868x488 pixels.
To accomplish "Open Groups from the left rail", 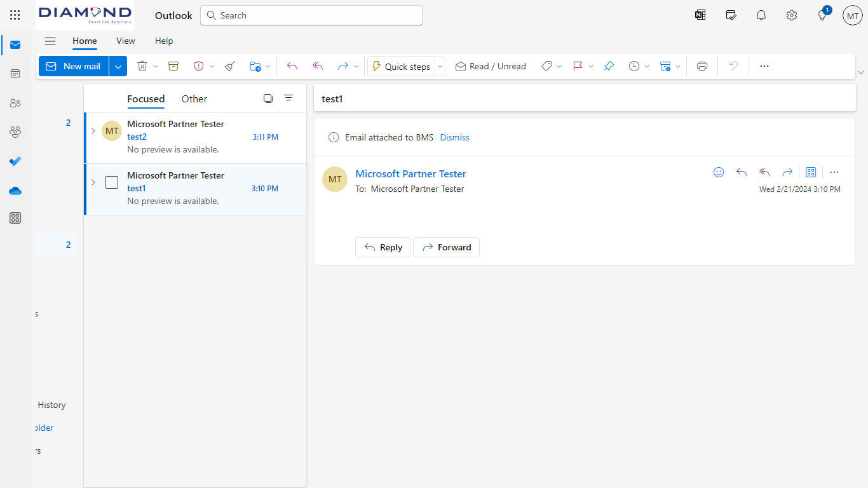I will click(x=15, y=132).
